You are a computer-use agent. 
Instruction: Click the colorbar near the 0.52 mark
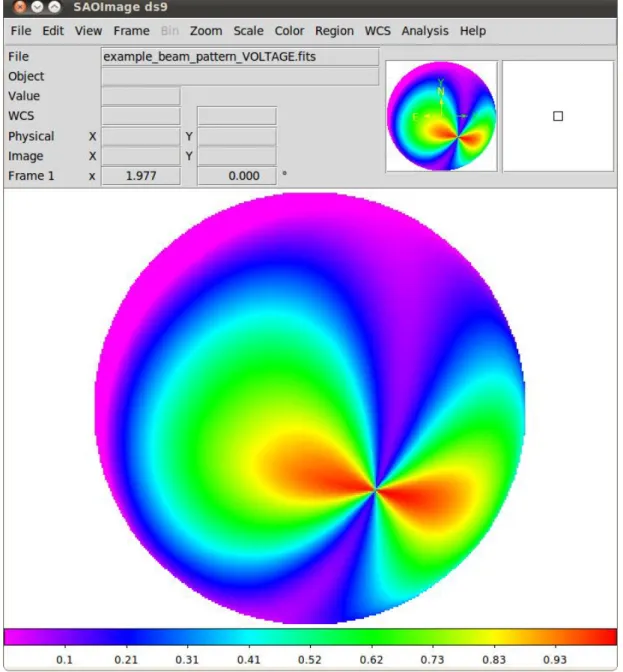point(310,637)
